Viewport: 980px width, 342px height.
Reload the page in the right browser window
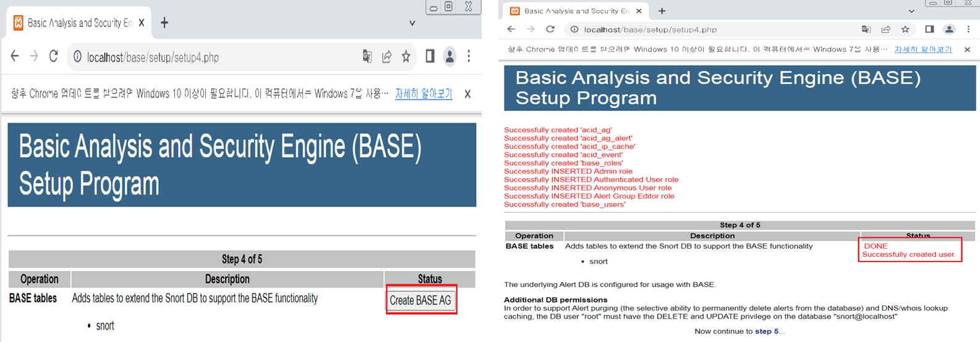point(550,29)
